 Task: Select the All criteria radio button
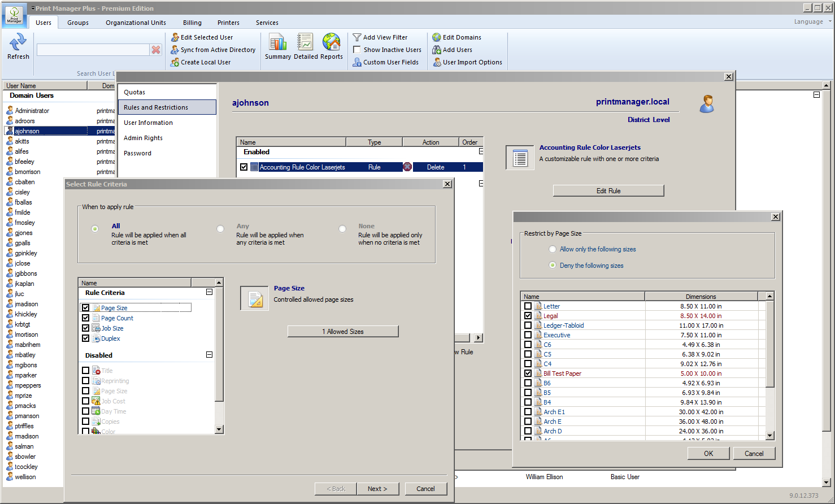[x=95, y=229]
